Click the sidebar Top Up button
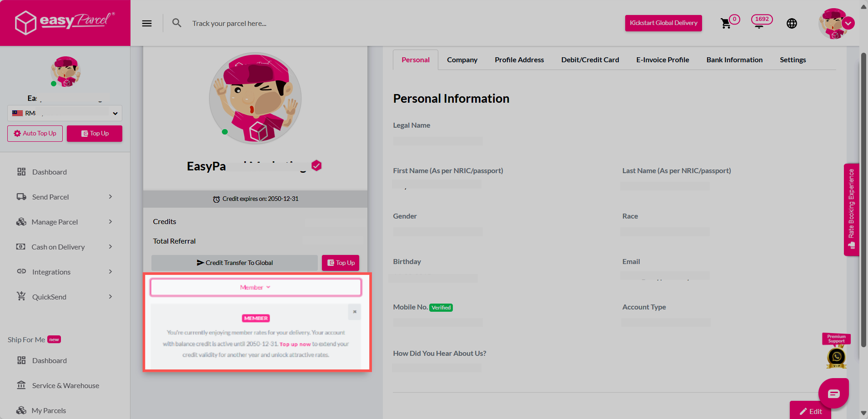 [x=95, y=133]
